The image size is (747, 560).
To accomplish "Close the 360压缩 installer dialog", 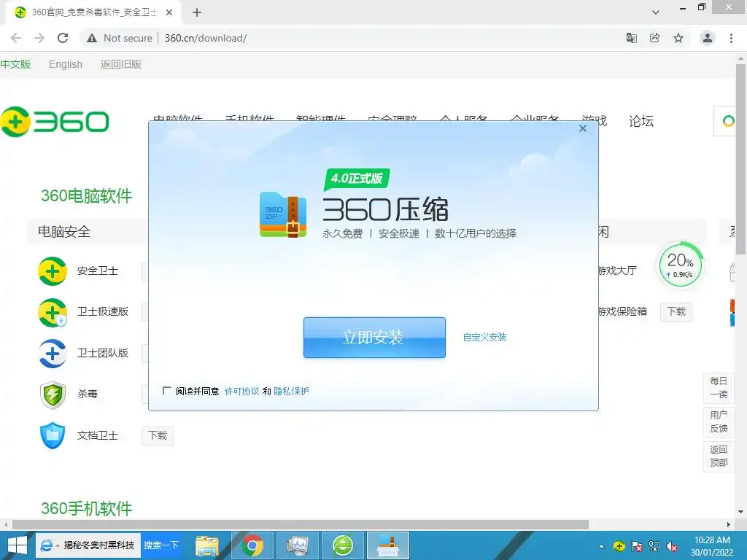I will click(583, 128).
